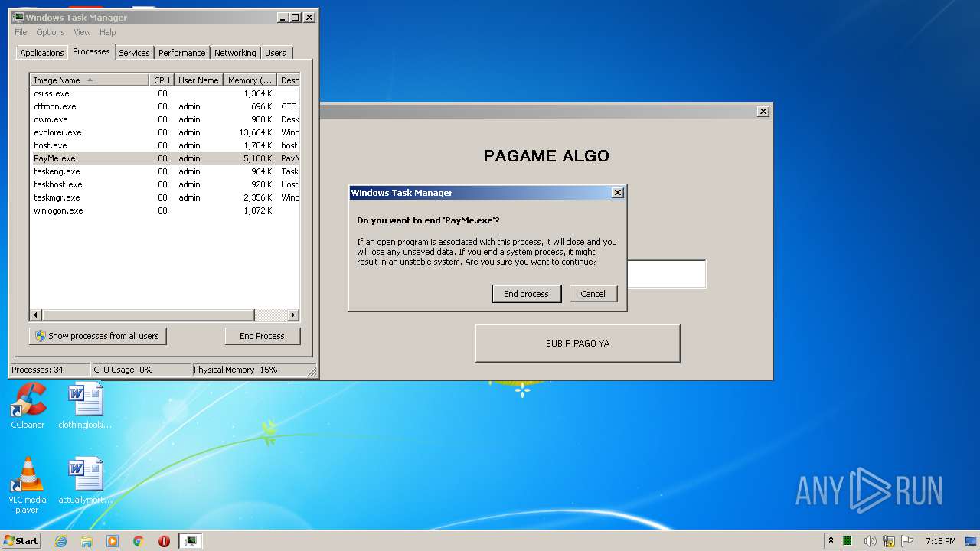
Task: Open Windows Explorer folder in the taskbar
Action: (x=87, y=541)
